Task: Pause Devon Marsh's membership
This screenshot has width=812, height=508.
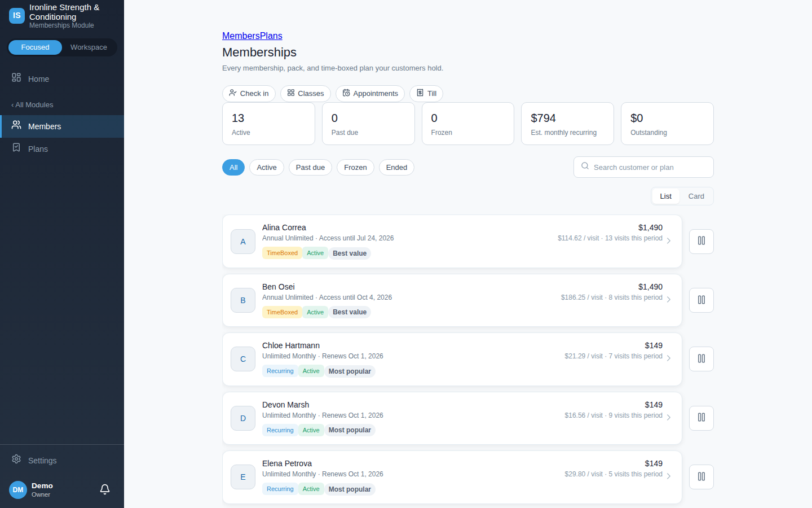Action: (x=701, y=418)
